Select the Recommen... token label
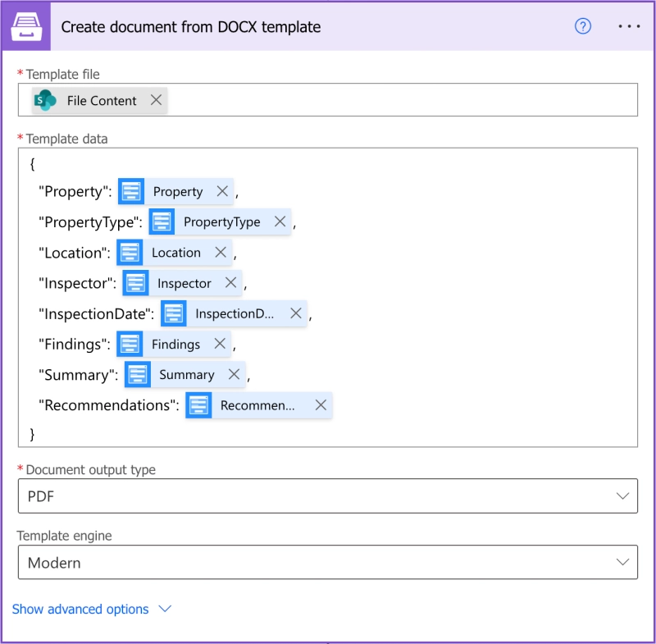Screen dimensions: 656x644 click(257, 405)
